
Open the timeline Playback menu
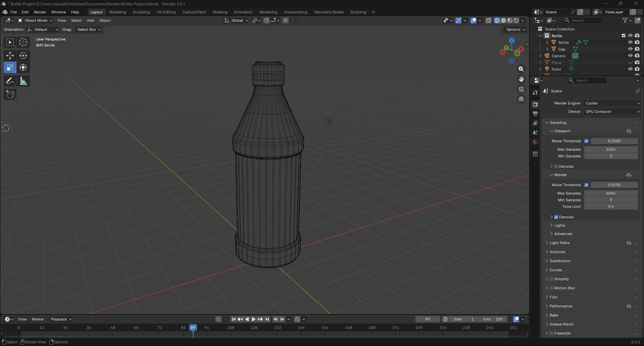[x=61, y=319]
